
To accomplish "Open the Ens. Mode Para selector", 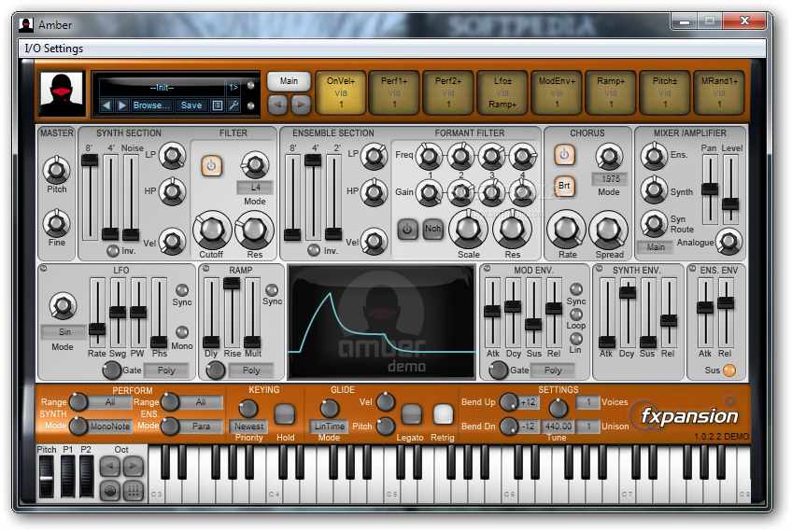I will 201,426.
